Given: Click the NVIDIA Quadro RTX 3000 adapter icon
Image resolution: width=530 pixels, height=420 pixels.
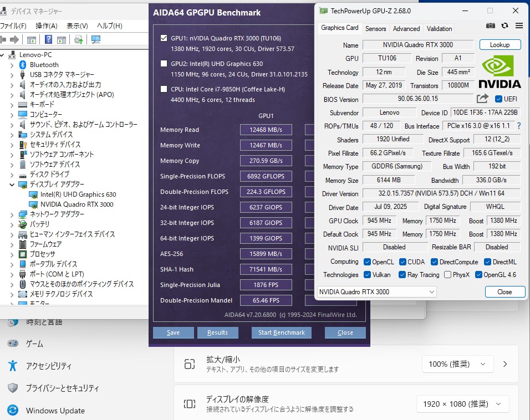Looking at the screenshot, I should 33,204.
